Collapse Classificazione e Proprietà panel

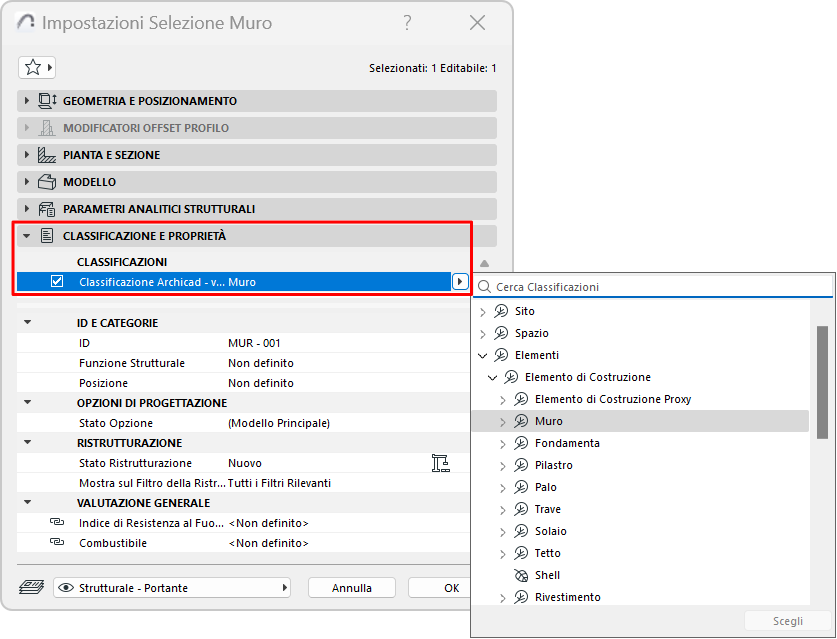tap(27, 236)
